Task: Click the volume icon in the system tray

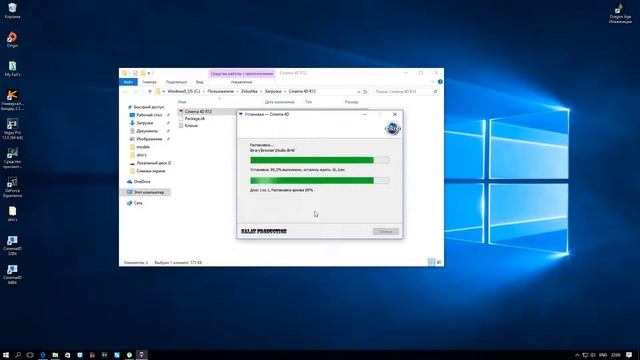Action: (x=593, y=355)
